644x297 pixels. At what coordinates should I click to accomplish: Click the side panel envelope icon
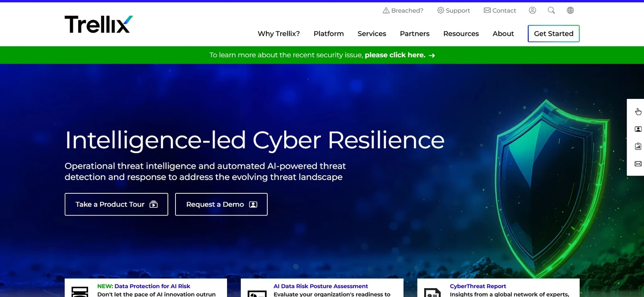point(638,164)
